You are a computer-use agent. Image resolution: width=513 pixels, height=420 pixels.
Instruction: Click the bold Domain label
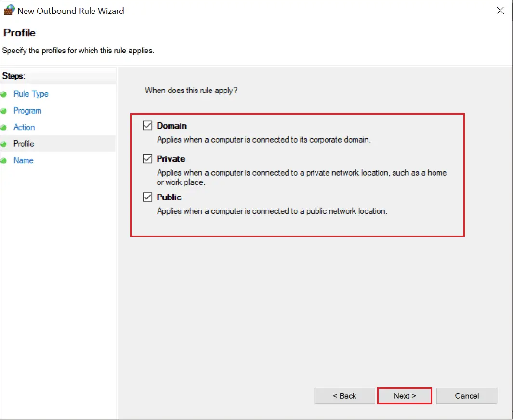pyautogui.click(x=172, y=125)
